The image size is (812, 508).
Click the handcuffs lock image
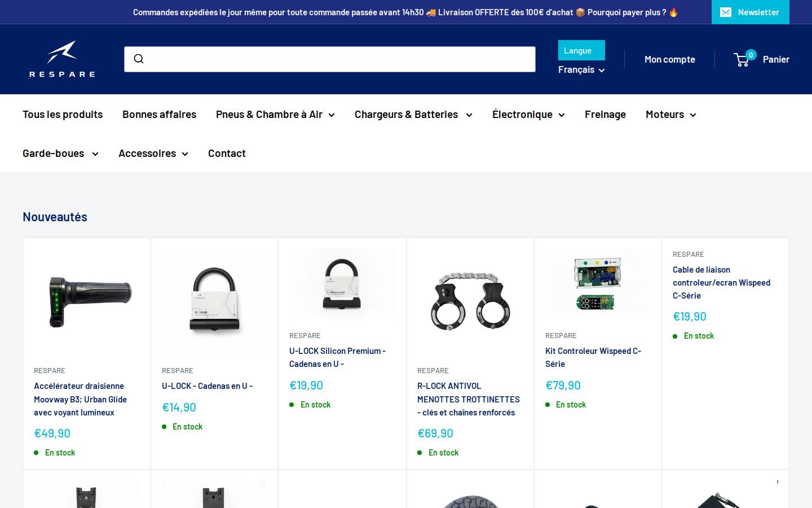tap(470, 301)
